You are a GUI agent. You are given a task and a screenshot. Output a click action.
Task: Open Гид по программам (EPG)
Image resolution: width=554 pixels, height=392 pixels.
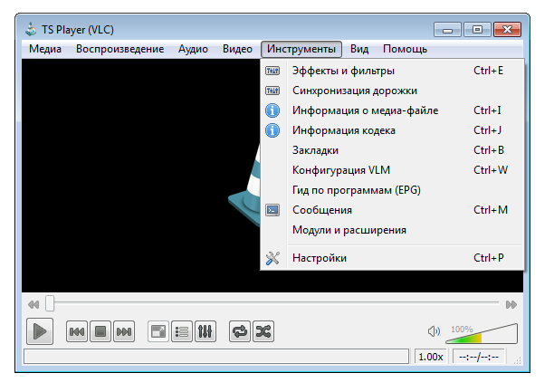pyautogui.click(x=392, y=190)
